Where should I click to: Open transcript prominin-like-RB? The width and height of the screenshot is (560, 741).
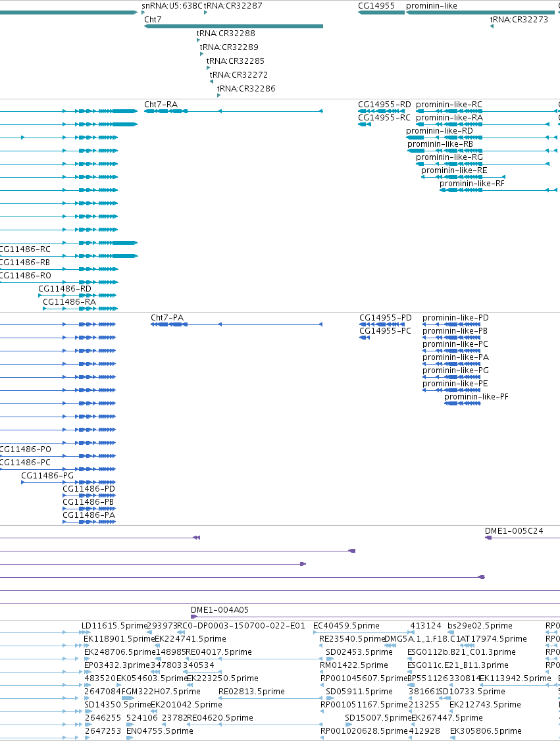click(440, 144)
